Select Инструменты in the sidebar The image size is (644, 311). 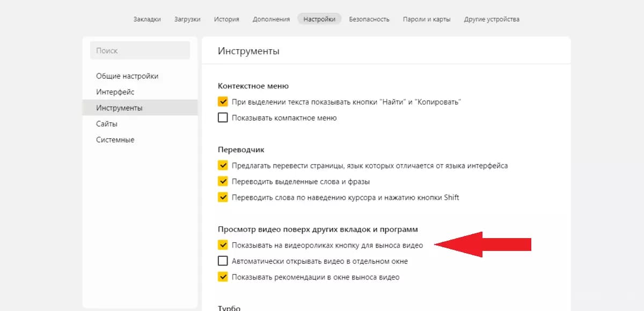coord(140,108)
